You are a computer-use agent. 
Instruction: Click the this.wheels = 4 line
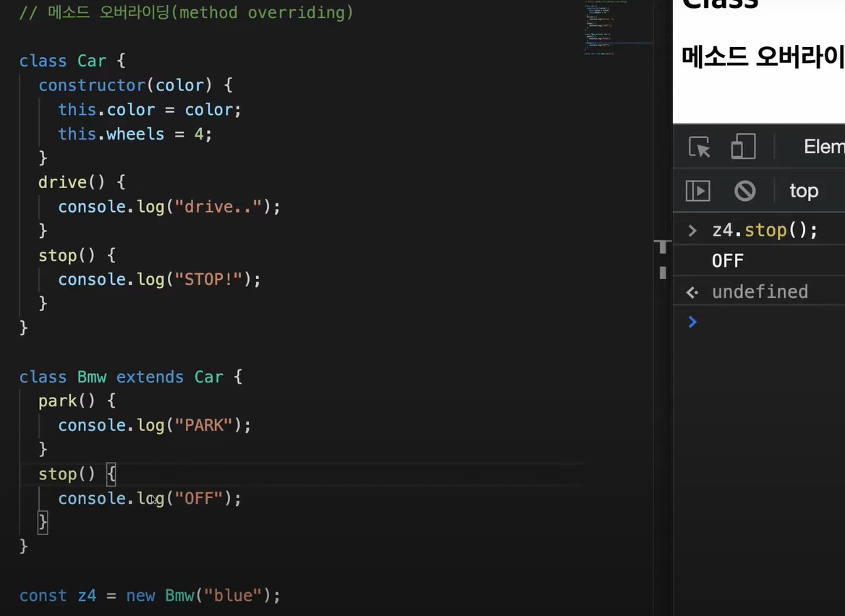point(135,134)
